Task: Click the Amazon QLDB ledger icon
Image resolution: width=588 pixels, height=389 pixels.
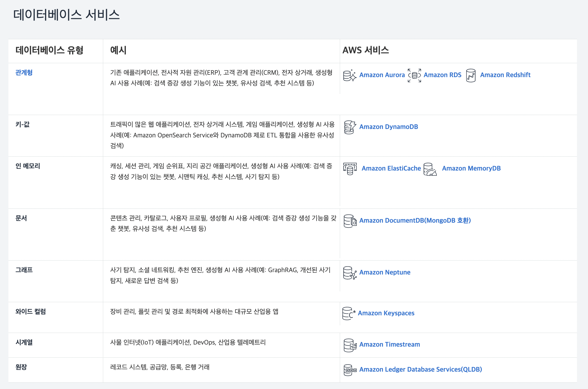Action: [x=350, y=370]
